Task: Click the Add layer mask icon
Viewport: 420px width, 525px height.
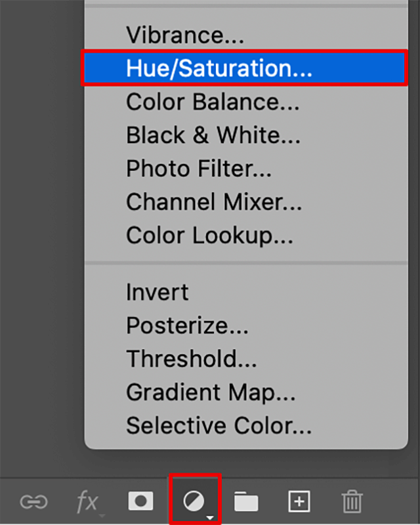Action: click(141, 502)
